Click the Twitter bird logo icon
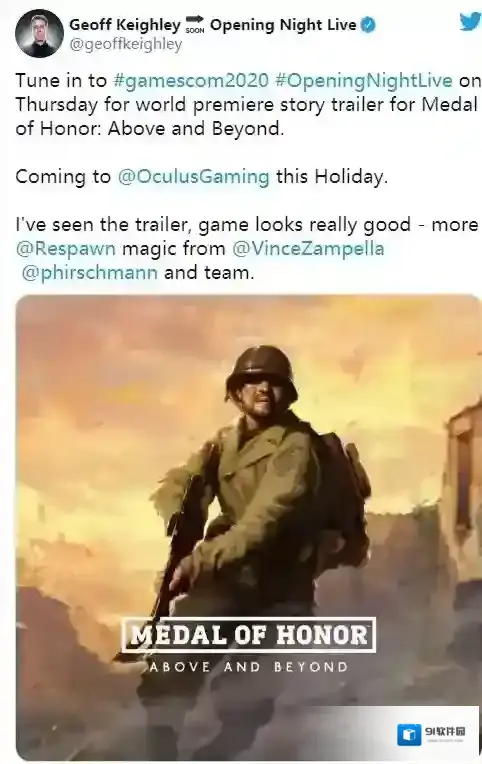This screenshot has width=482, height=764. tap(470, 21)
